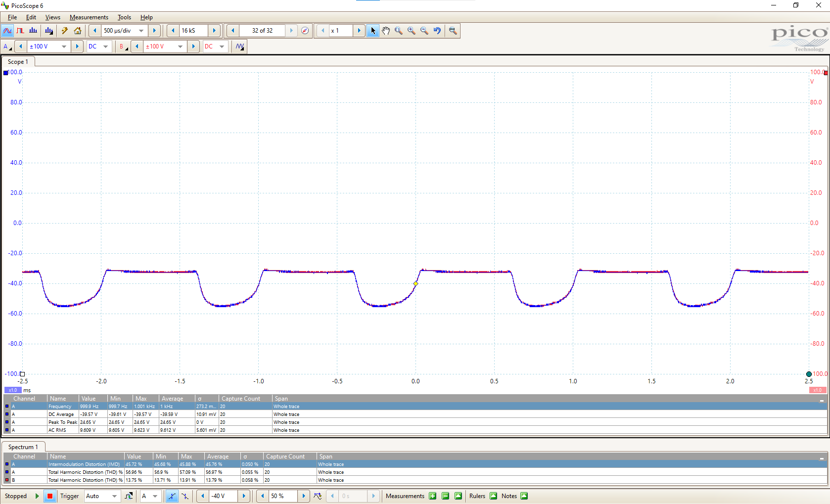
Task: Delete measurement with green minus button
Action: (446, 496)
